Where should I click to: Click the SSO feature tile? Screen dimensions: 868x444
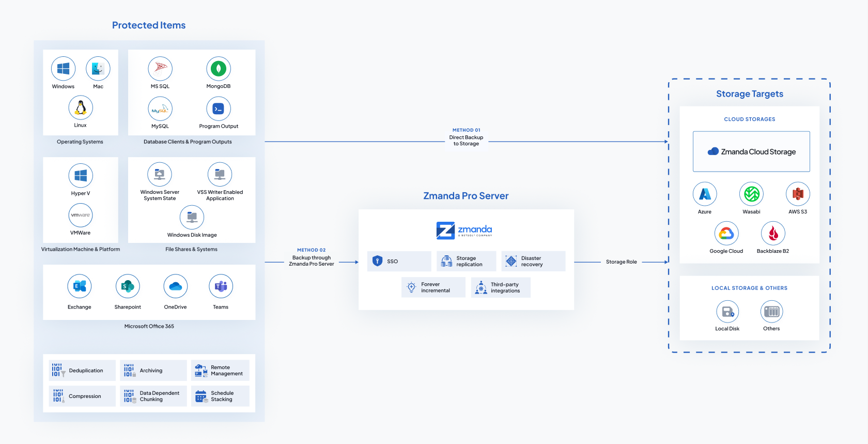click(x=399, y=262)
